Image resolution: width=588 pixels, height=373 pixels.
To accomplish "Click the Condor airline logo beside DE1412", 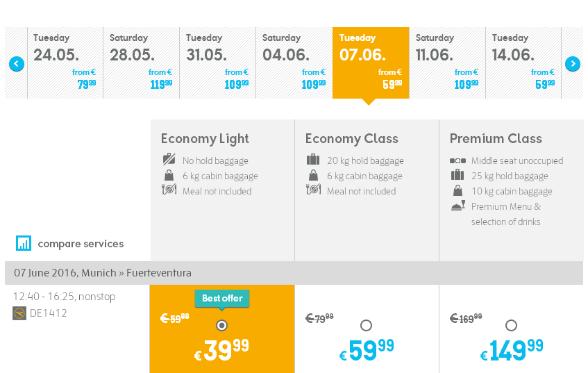I will tap(19, 313).
